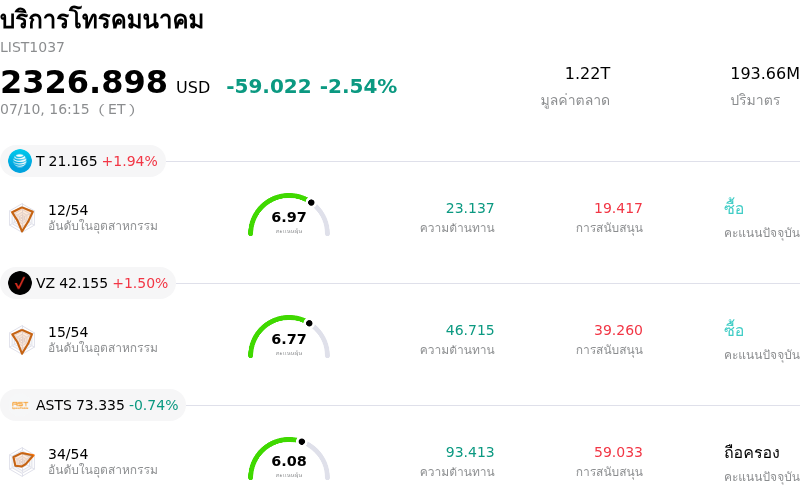800x499 pixels.
Task: Open the T 21.165 stock chip
Action: tap(83, 161)
